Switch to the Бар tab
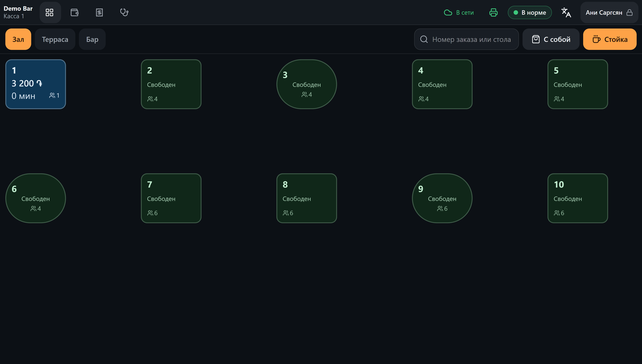This screenshot has width=642, height=364. 92,39
